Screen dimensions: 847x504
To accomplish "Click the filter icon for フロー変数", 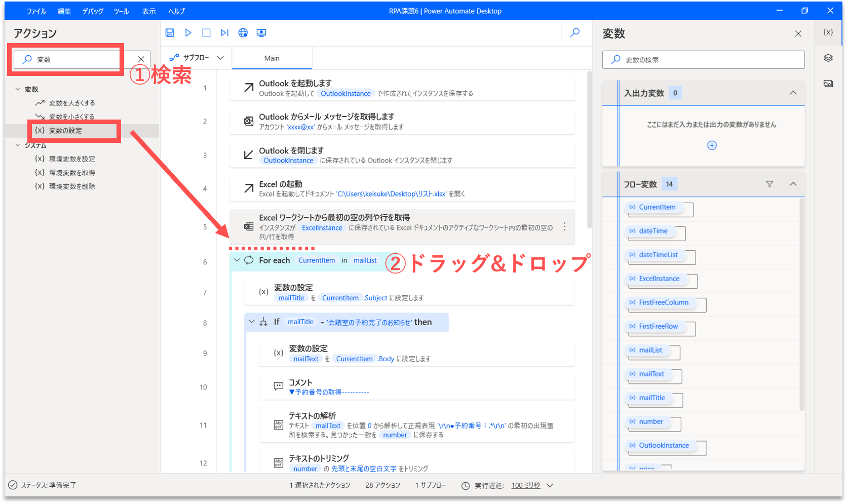I will click(x=769, y=184).
